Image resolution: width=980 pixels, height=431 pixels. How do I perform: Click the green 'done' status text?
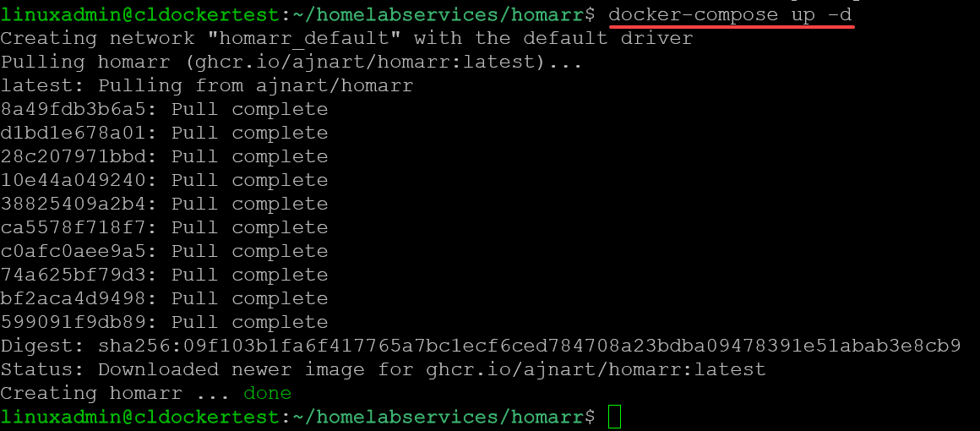267,393
